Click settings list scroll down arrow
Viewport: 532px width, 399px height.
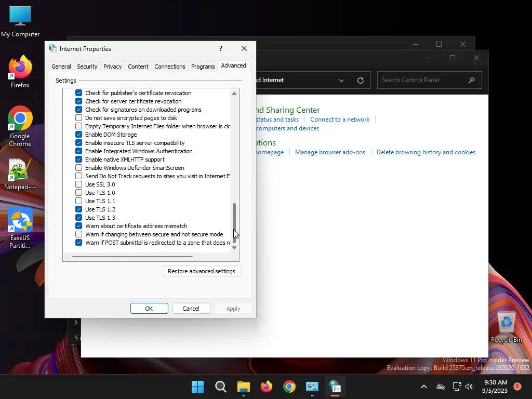[x=234, y=248]
